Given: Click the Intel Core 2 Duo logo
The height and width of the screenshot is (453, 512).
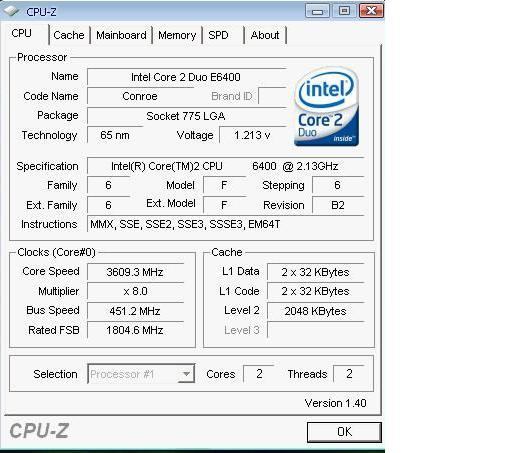Looking at the screenshot, I should tap(327, 107).
